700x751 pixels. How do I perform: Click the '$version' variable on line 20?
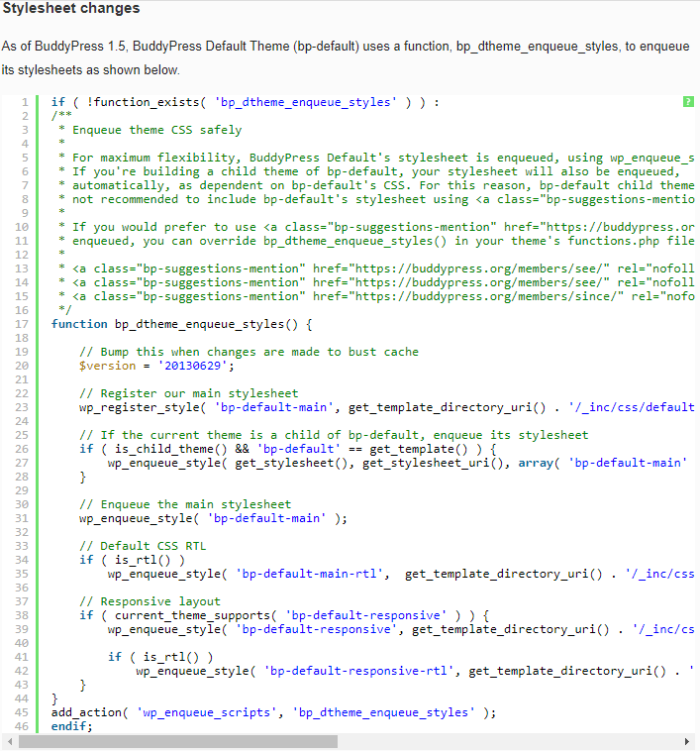pyautogui.click(x=108, y=366)
